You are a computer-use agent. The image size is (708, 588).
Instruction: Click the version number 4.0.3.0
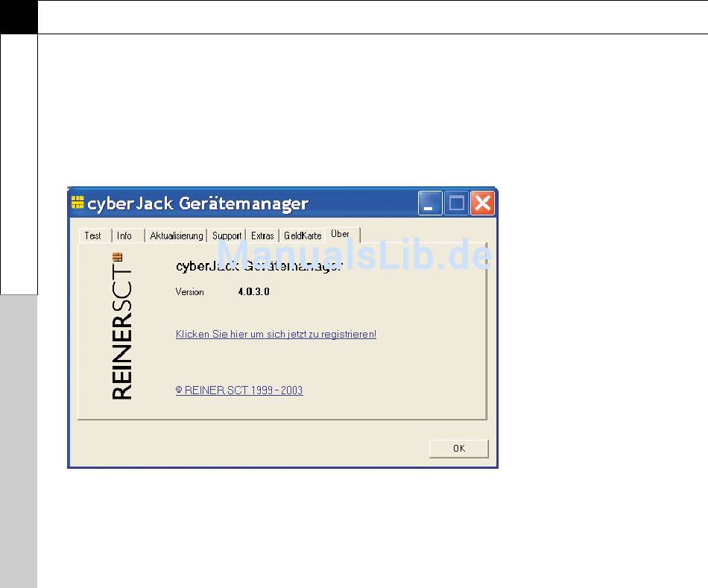(253, 291)
